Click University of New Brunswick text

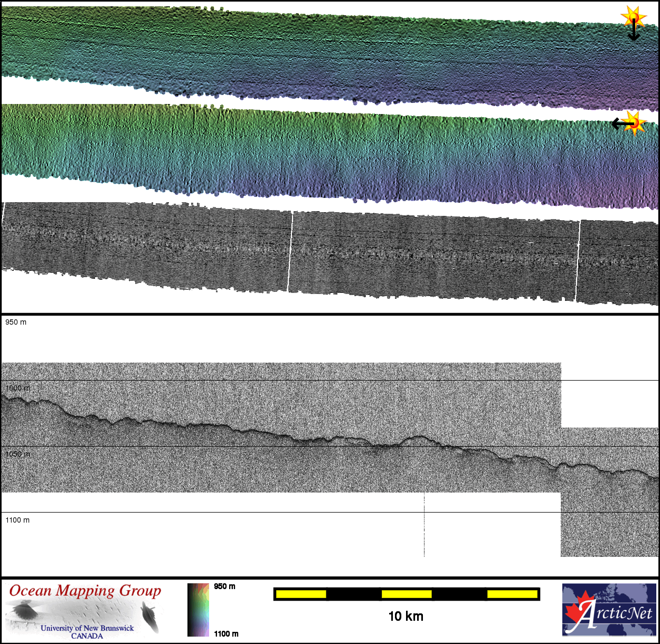tap(87, 628)
